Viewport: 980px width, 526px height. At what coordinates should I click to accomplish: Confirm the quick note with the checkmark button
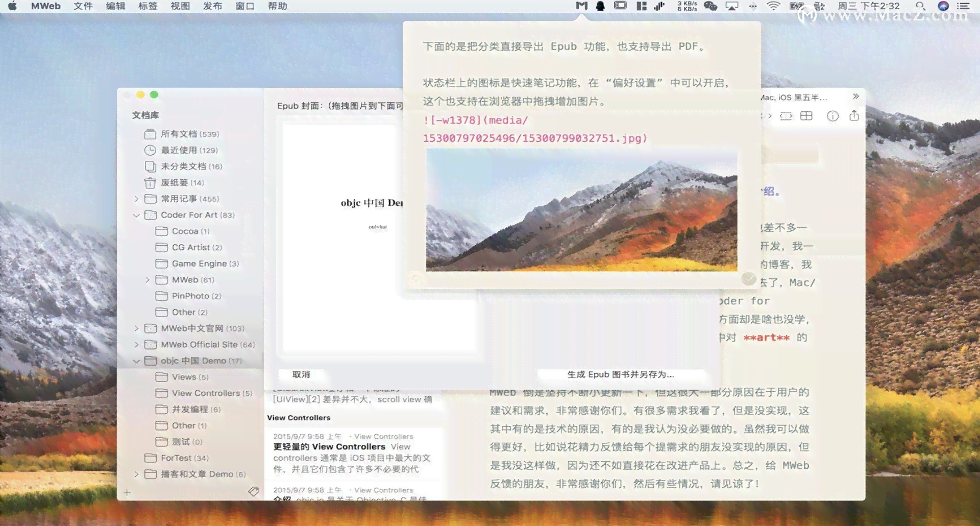click(x=748, y=278)
